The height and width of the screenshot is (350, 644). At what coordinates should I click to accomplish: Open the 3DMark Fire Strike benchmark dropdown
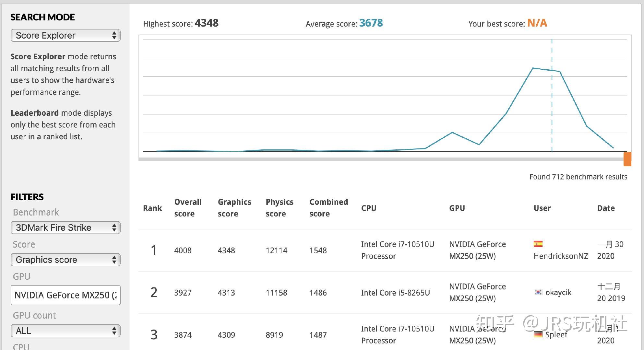(x=66, y=227)
